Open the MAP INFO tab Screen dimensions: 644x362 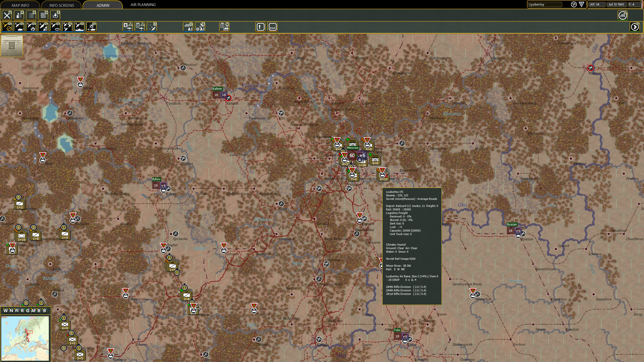[20, 5]
